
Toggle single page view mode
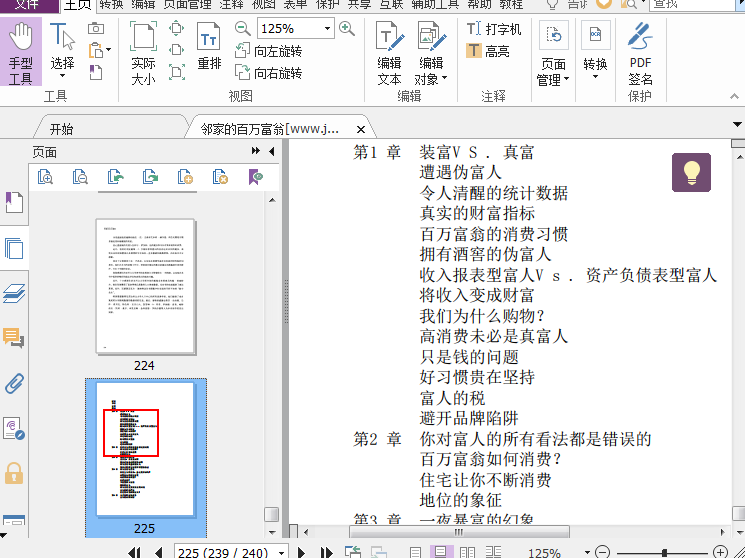(x=415, y=552)
